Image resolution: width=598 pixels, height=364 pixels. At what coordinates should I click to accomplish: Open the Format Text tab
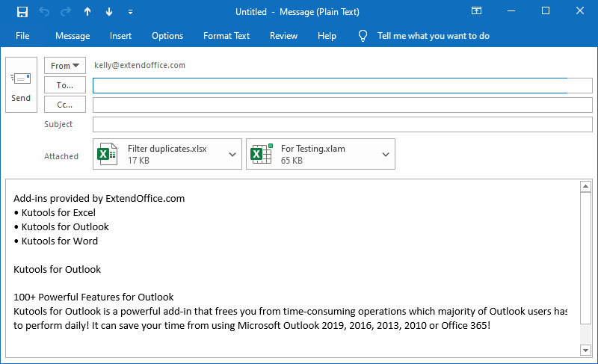click(x=226, y=36)
